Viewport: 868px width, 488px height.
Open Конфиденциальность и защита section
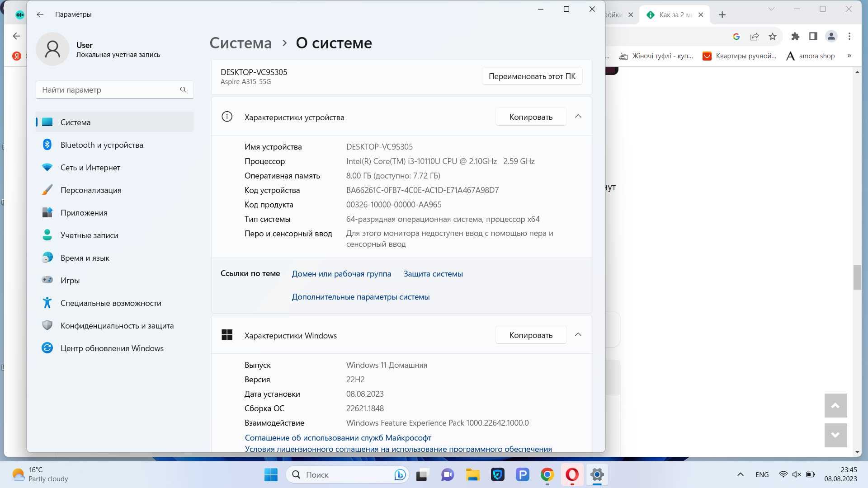pos(115,326)
